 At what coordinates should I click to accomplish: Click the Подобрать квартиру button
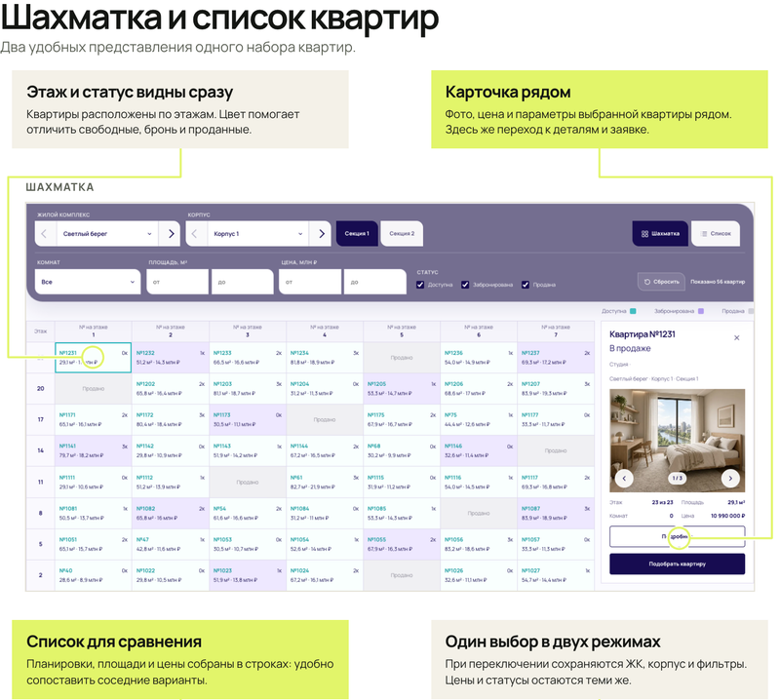point(677,564)
